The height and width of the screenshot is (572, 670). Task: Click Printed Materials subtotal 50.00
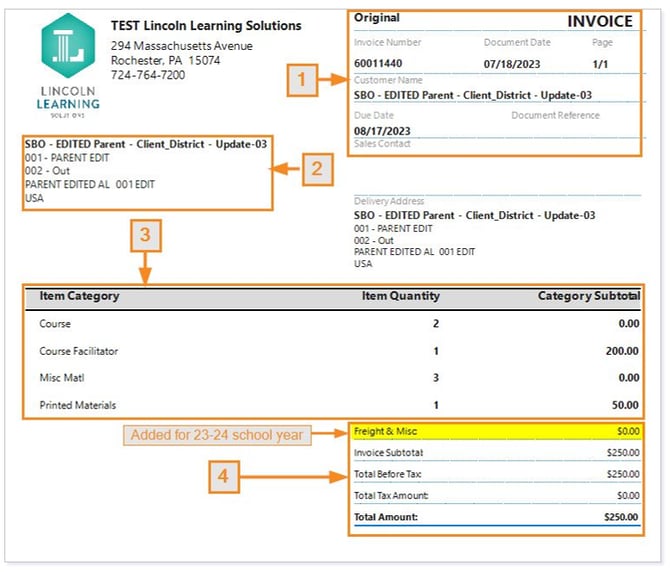click(625, 405)
